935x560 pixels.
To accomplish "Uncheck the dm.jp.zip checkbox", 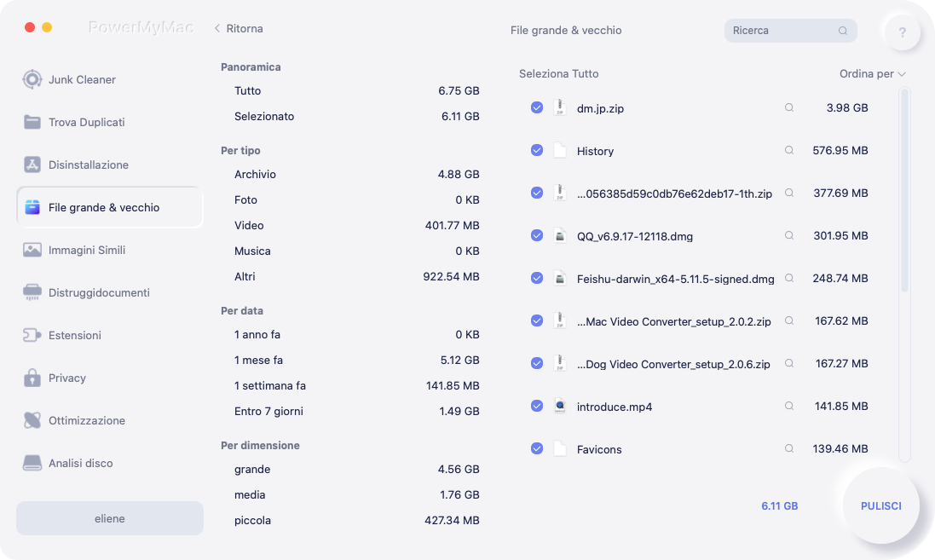I will click(537, 107).
